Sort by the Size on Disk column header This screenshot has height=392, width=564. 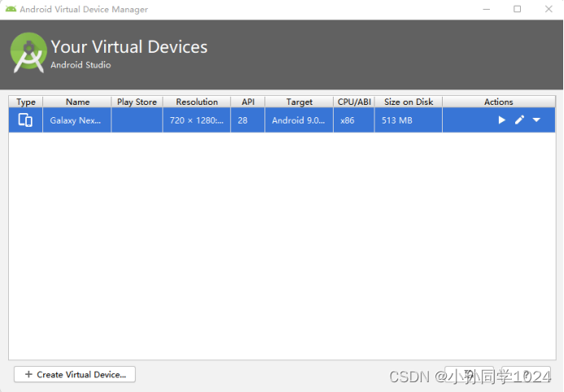point(409,102)
